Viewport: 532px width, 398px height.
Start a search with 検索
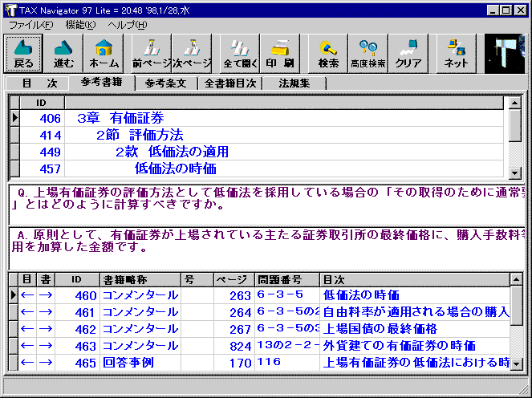pos(328,53)
